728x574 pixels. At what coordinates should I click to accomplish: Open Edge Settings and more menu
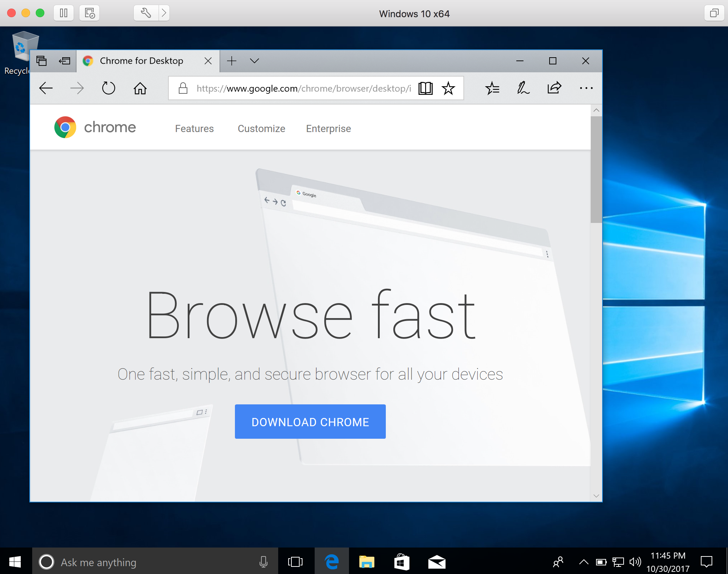click(586, 88)
